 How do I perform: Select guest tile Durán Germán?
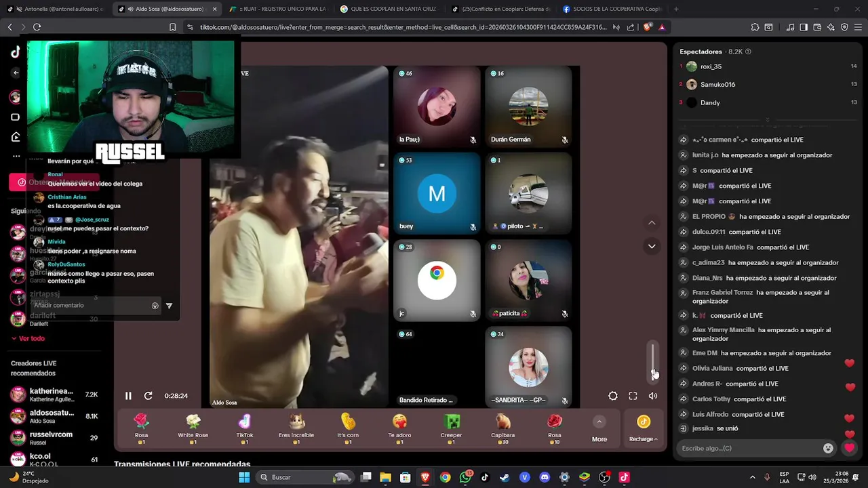pyautogui.click(x=528, y=106)
